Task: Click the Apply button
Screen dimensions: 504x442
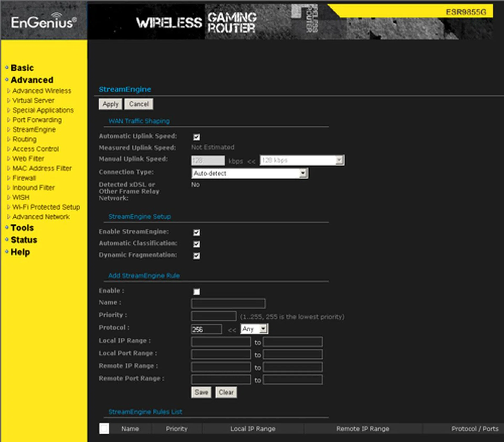Action: click(x=110, y=104)
